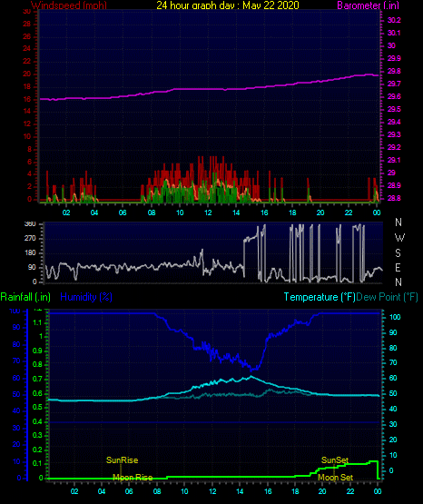Click the Barometer (.in) axis title
Screen dimensions: 423x504
[x=368, y=5]
